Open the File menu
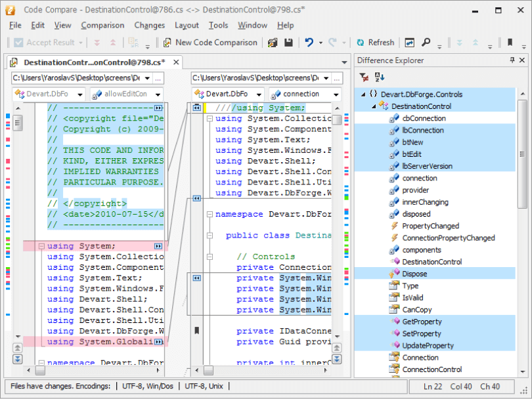The height and width of the screenshot is (399, 532). [15, 25]
